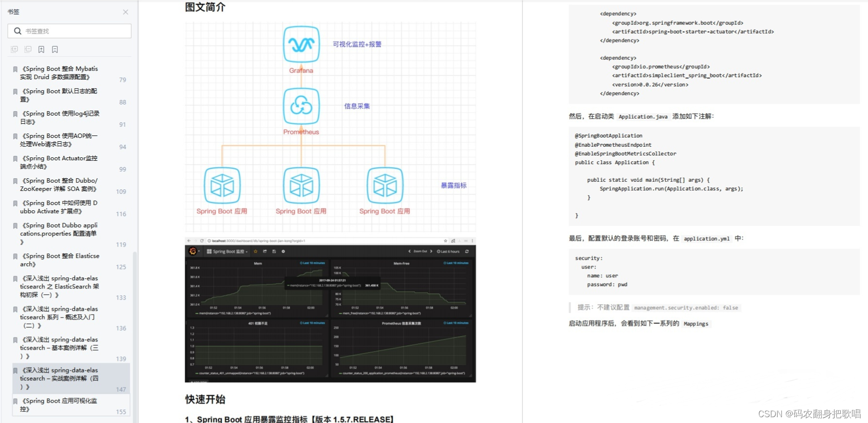868x423 pixels.
Task: Click bookmark icon beside Dubbo Activate 扩展点 entry
Action: click(16, 203)
